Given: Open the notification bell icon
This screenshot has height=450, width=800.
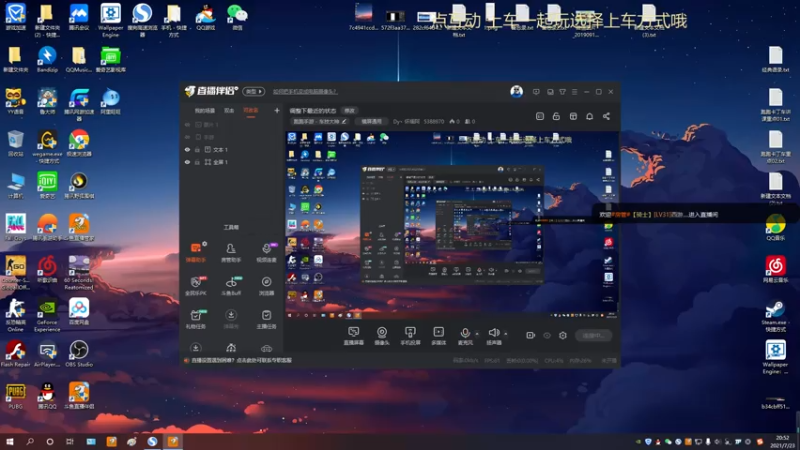Looking at the screenshot, I should (589, 116).
